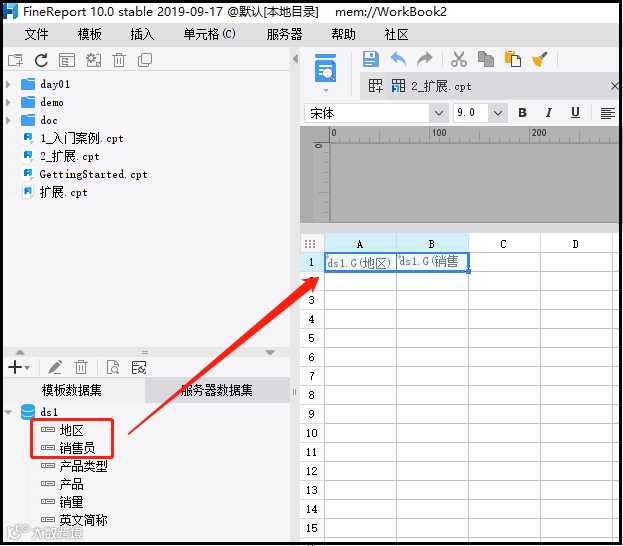The width and height of the screenshot is (623, 546).
Task: Apply left text alignment
Action: pos(607,113)
